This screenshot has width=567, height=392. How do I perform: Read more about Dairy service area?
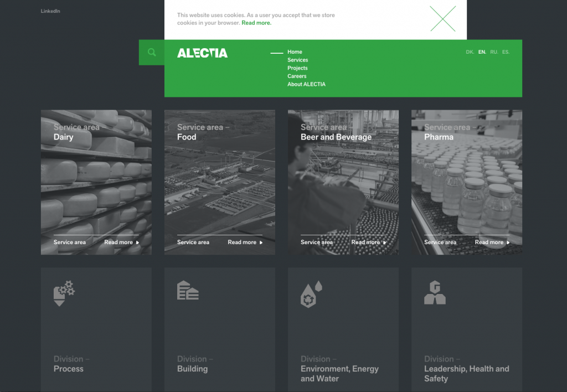(118, 243)
